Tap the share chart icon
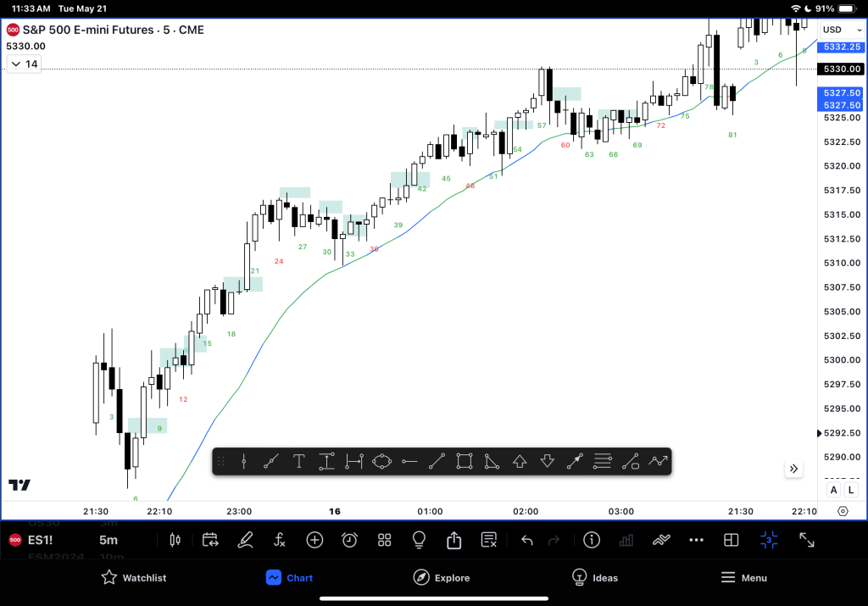The image size is (868, 606). (453, 540)
